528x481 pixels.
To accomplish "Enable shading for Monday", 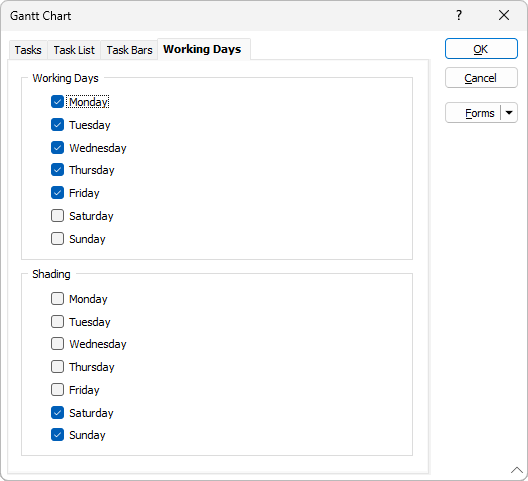I will (58, 299).
